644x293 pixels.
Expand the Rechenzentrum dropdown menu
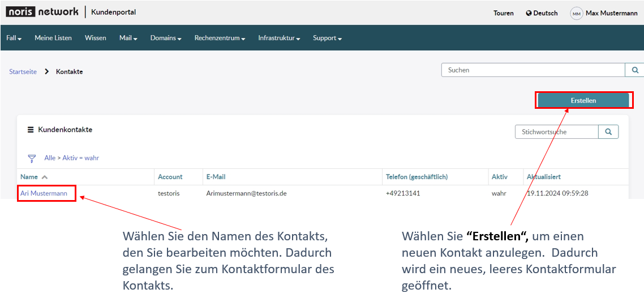pyautogui.click(x=220, y=38)
